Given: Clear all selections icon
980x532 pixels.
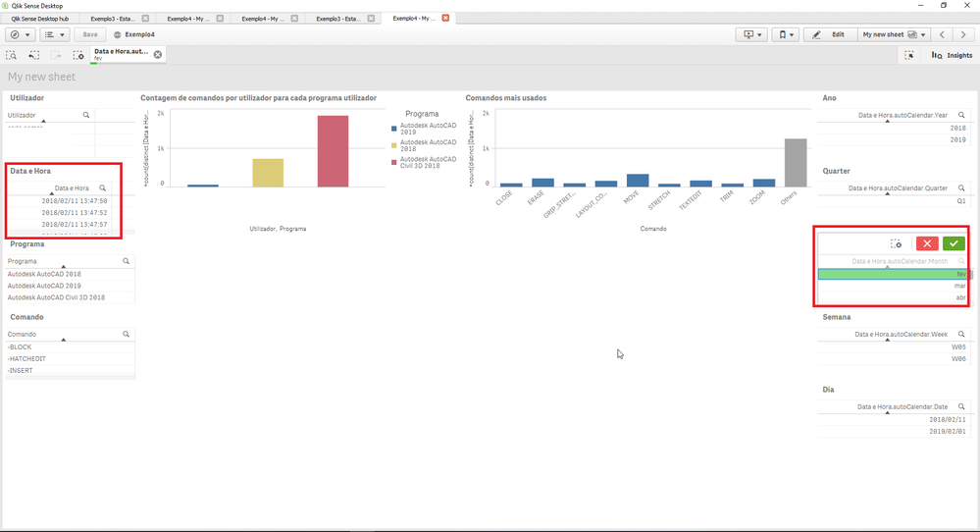Looking at the screenshot, I should coord(78,56).
